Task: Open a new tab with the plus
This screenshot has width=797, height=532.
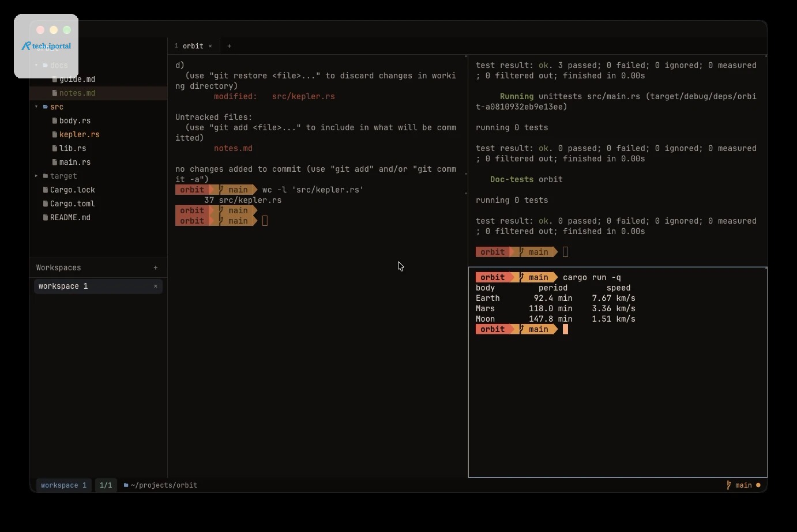Action: (229, 46)
